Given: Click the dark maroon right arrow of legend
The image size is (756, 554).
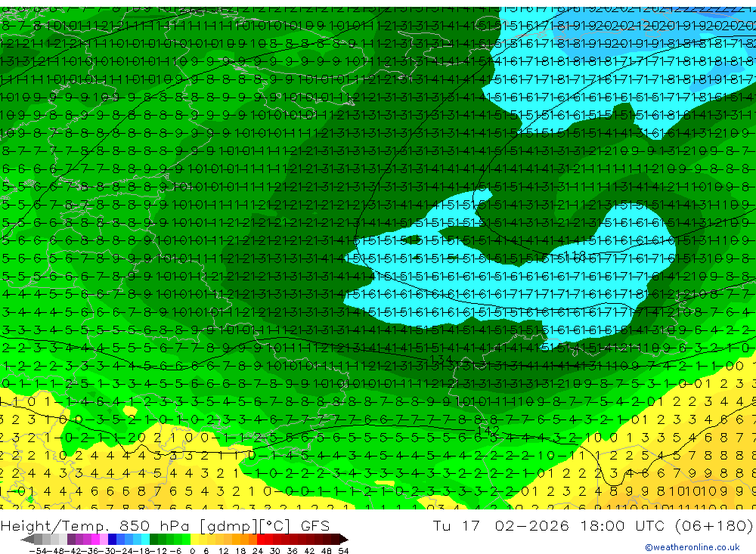Looking at the screenshot, I should tap(344, 540).
